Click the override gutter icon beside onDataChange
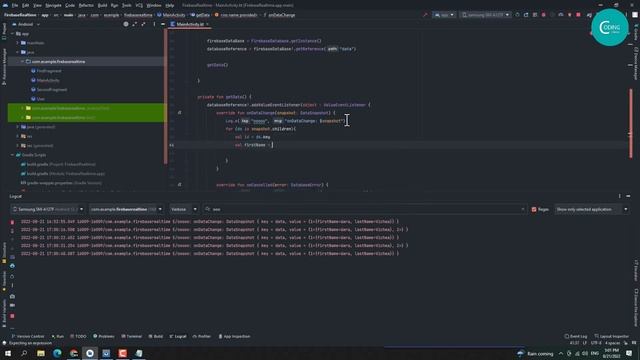The width and height of the screenshot is (640, 360). pyautogui.click(x=180, y=113)
